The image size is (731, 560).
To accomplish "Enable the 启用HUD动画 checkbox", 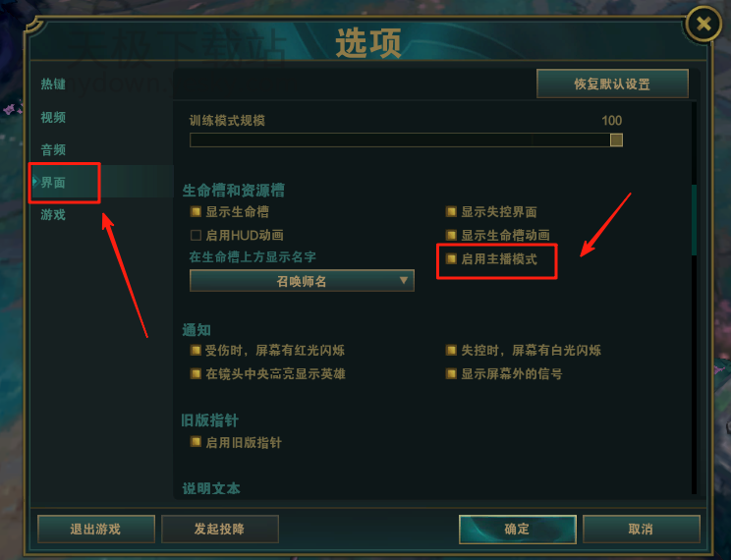I will click(196, 236).
